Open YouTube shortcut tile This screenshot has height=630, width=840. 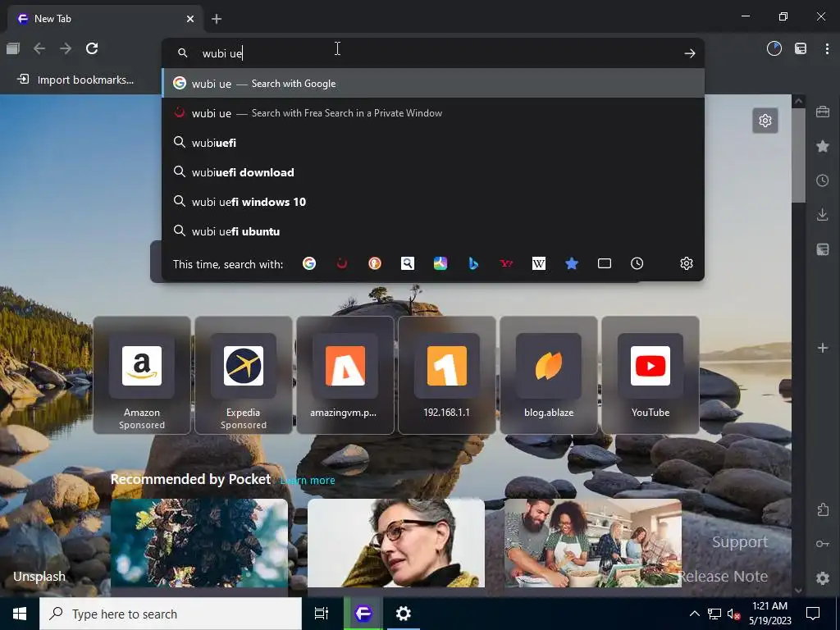tap(651, 375)
